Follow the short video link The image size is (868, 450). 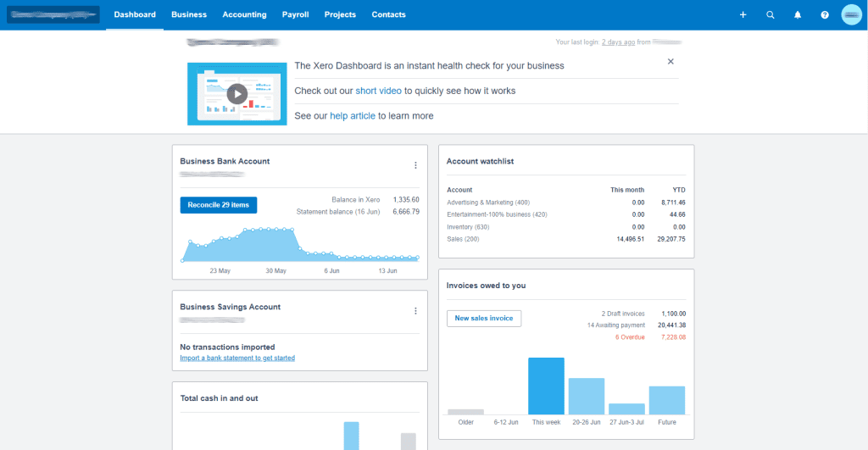pyautogui.click(x=378, y=91)
